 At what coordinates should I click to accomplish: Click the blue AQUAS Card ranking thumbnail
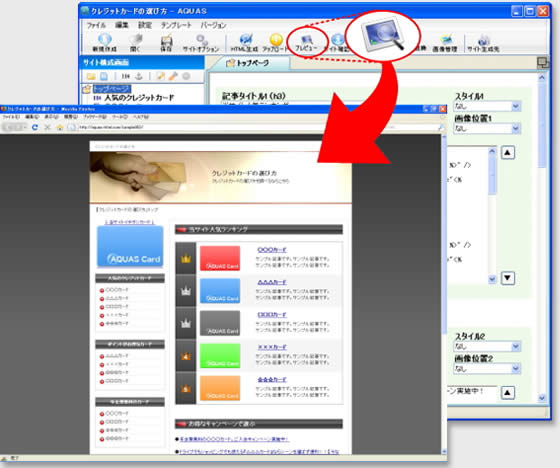click(220, 290)
